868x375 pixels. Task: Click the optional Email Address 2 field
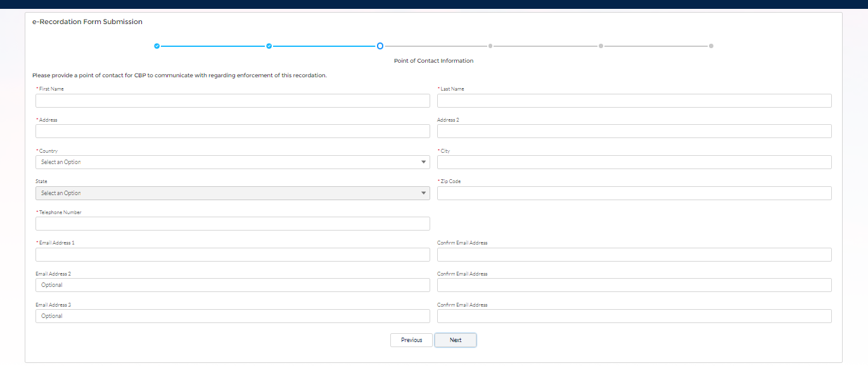click(233, 285)
